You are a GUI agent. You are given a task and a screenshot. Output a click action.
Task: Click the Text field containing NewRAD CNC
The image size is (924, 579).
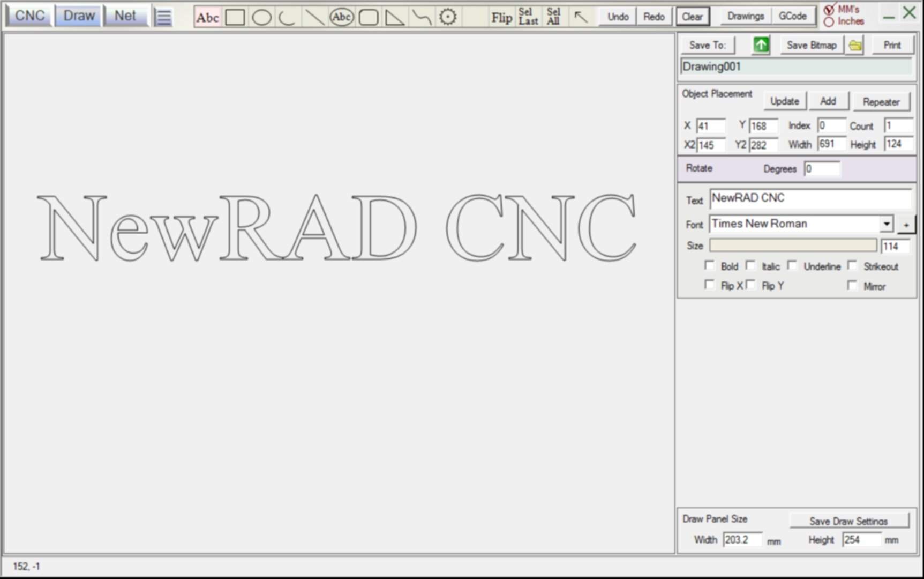tap(810, 198)
